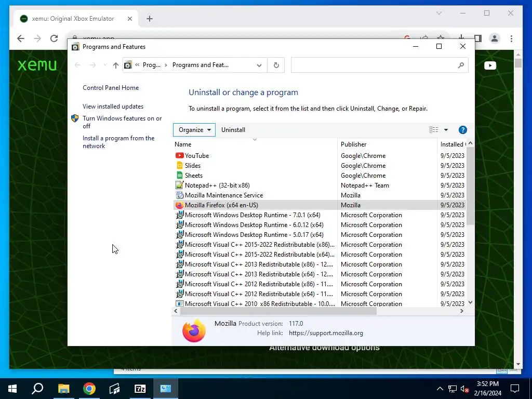
Task: Click scroll down arrow of program list
Action: pyautogui.click(x=470, y=302)
